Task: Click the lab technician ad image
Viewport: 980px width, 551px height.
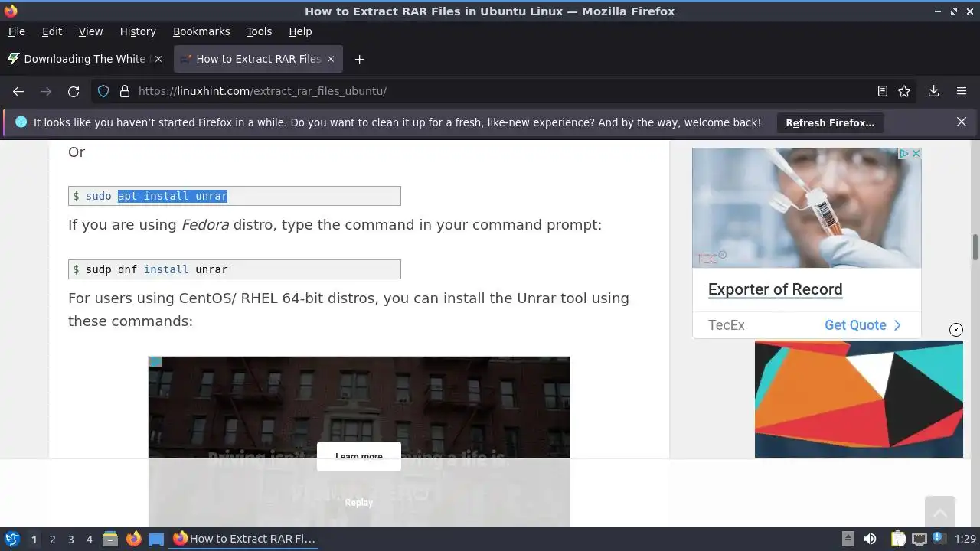Action: coord(807,207)
